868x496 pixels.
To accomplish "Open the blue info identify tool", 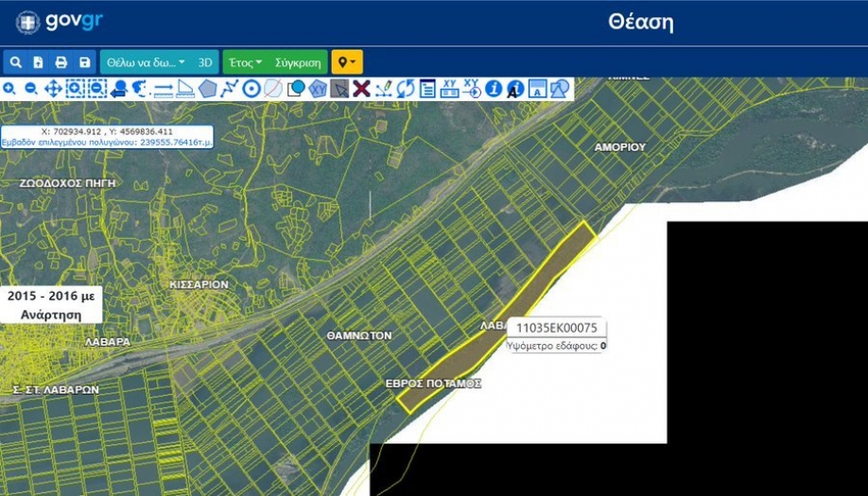I will click(493, 89).
